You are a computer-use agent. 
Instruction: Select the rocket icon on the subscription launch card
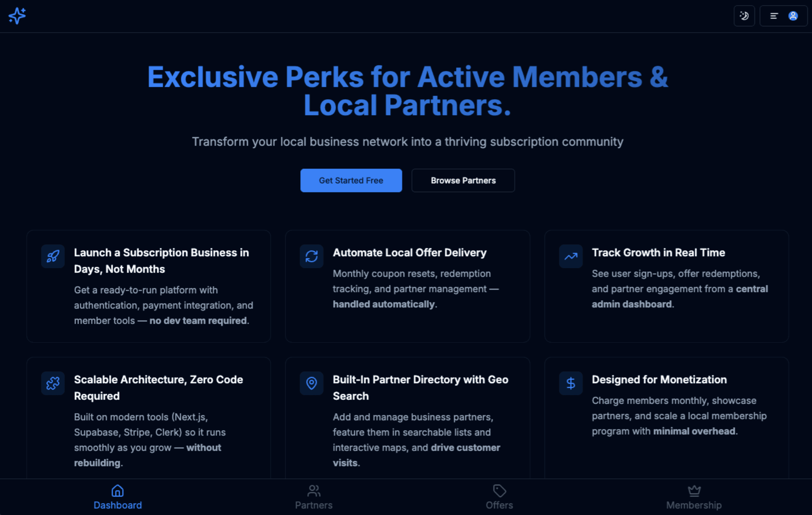[x=52, y=256]
